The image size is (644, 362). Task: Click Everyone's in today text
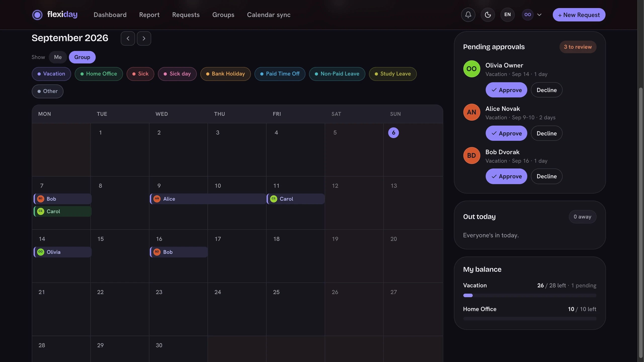[491, 235]
